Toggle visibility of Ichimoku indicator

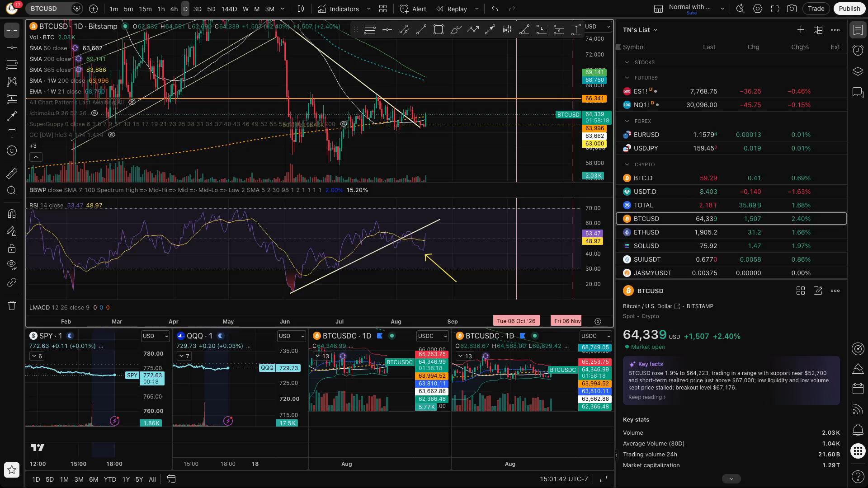tap(94, 113)
